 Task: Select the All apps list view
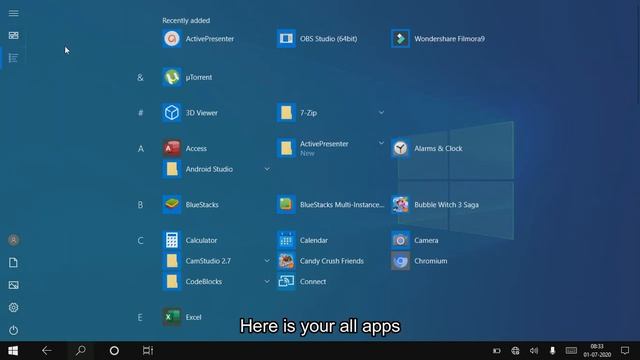click(x=13, y=58)
